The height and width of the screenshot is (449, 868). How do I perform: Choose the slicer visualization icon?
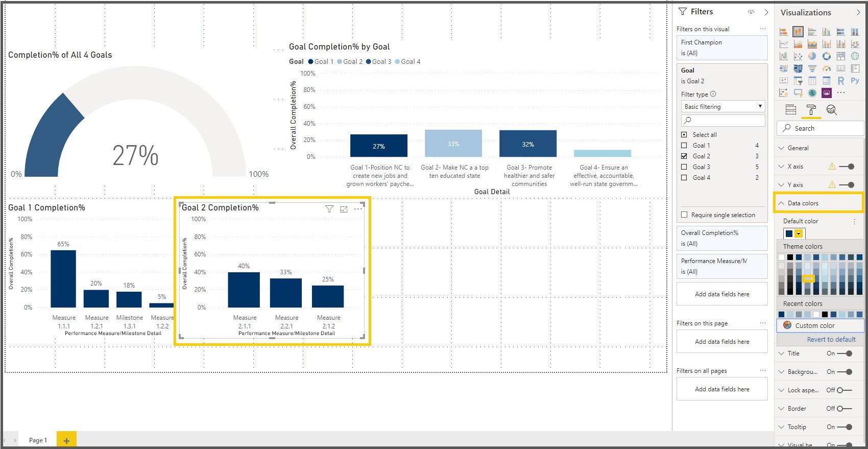click(798, 81)
